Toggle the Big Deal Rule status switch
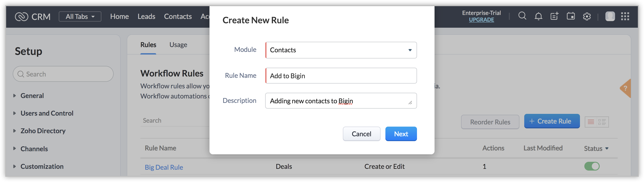This screenshot has width=644, height=182. (x=592, y=166)
